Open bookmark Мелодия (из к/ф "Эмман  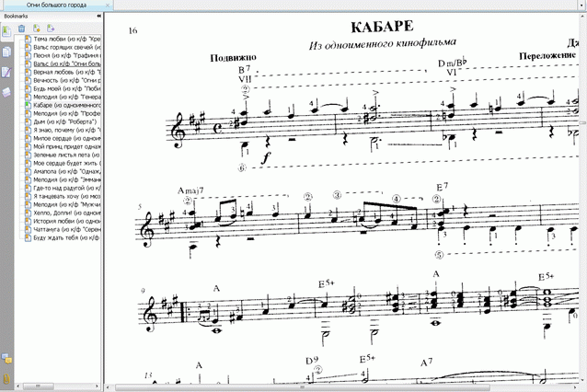tap(67, 179)
